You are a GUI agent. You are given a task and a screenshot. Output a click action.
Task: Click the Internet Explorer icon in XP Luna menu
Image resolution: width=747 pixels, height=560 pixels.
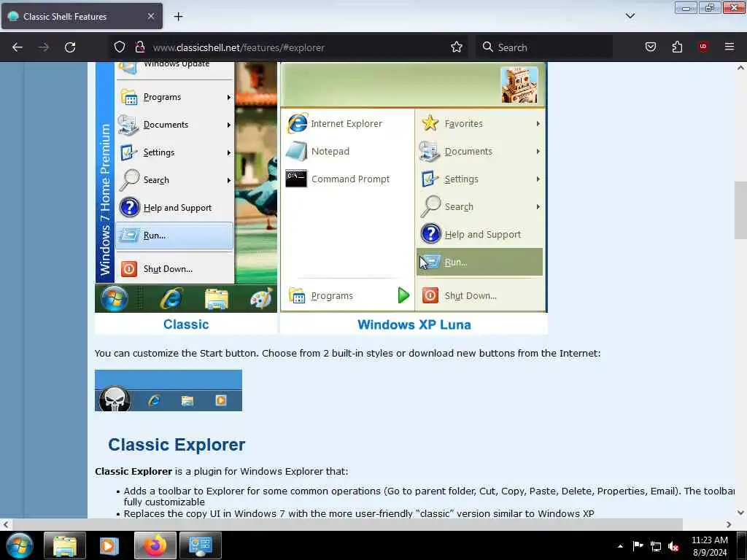[x=298, y=123]
